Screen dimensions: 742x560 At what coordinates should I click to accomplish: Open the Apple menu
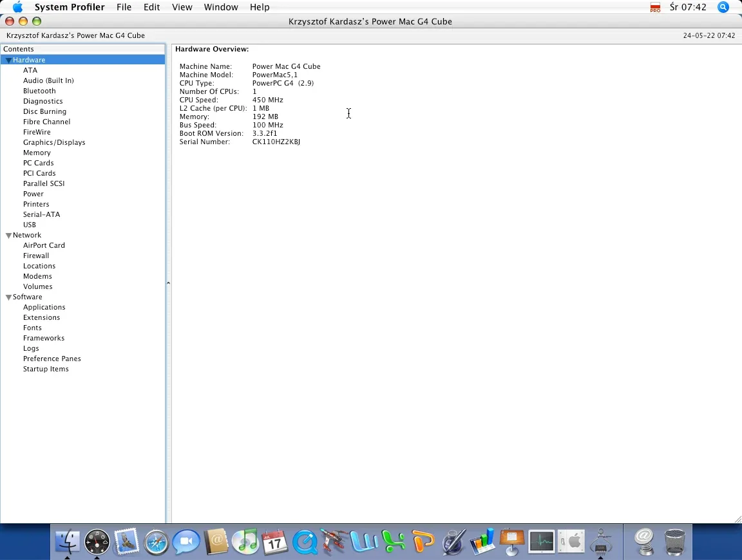tap(17, 6)
